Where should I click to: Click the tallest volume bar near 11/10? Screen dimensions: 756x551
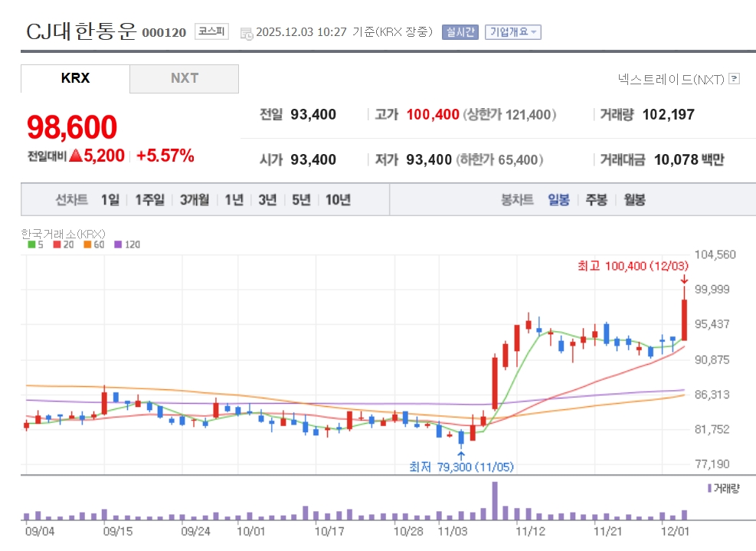tap(495, 500)
